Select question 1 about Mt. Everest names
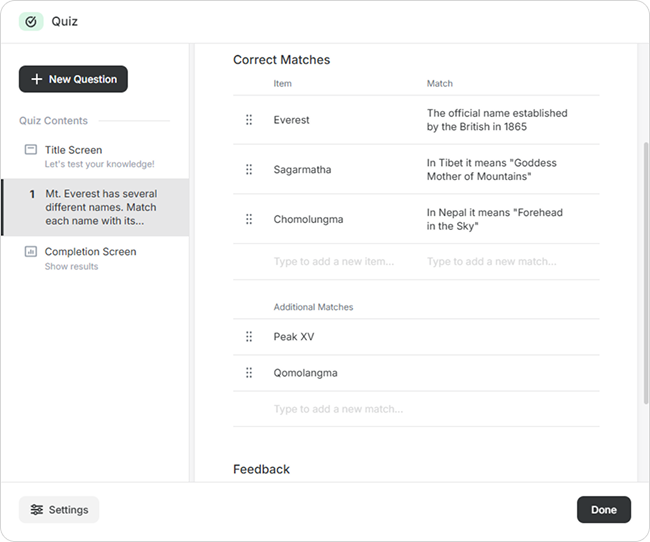 click(x=100, y=207)
